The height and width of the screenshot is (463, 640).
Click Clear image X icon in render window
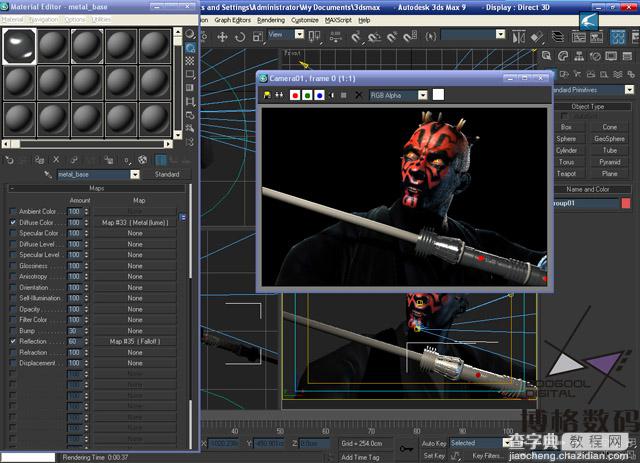(x=358, y=96)
